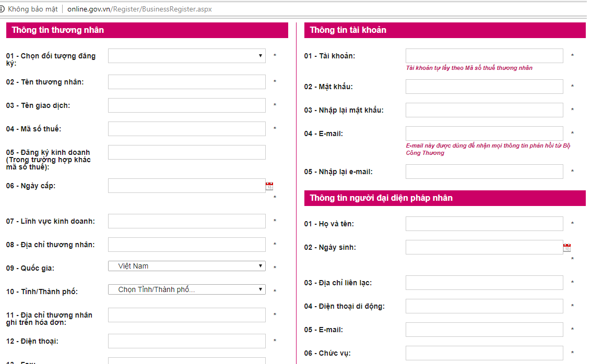Viewport: 591px width, 364px height.
Task: Expand the Tỉnh/Thành phố dropdown
Action: (186, 289)
